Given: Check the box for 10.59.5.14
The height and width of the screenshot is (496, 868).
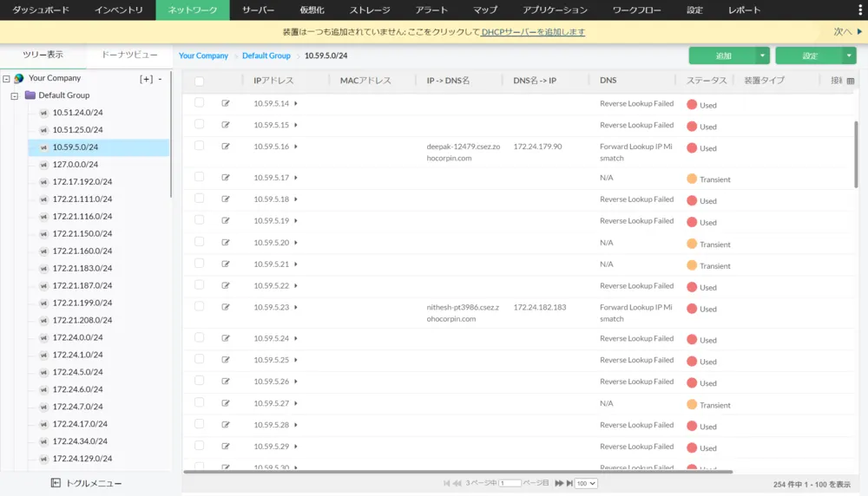Looking at the screenshot, I should pyautogui.click(x=200, y=102).
